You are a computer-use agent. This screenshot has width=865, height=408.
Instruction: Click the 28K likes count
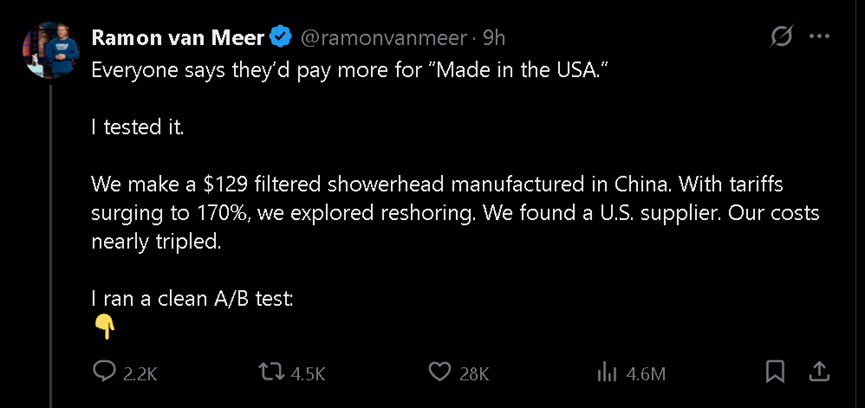click(473, 373)
